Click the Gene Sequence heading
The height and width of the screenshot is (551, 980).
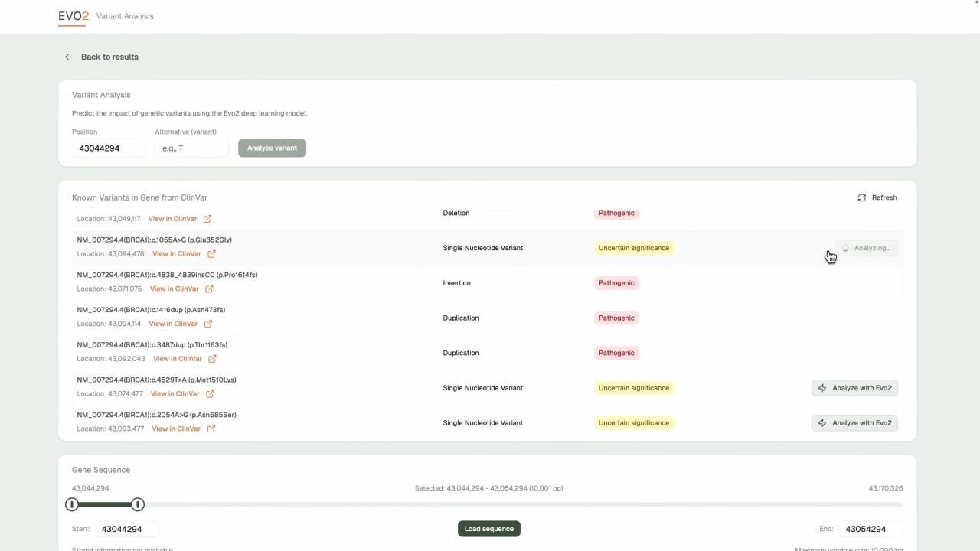(101, 470)
